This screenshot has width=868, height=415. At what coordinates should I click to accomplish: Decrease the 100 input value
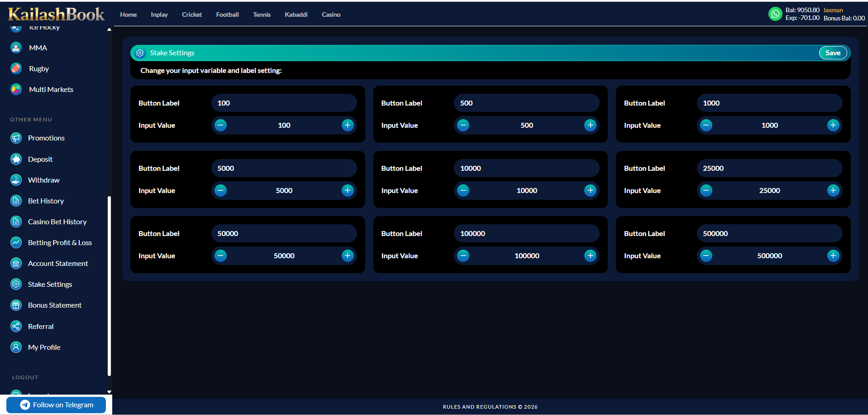click(x=220, y=125)
